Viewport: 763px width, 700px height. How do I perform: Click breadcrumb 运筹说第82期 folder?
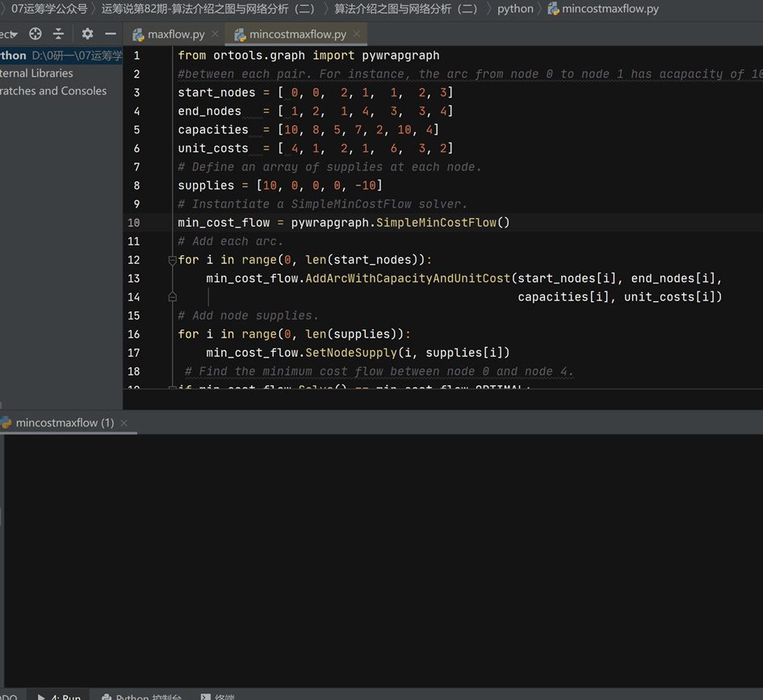(x=209, y=9)
